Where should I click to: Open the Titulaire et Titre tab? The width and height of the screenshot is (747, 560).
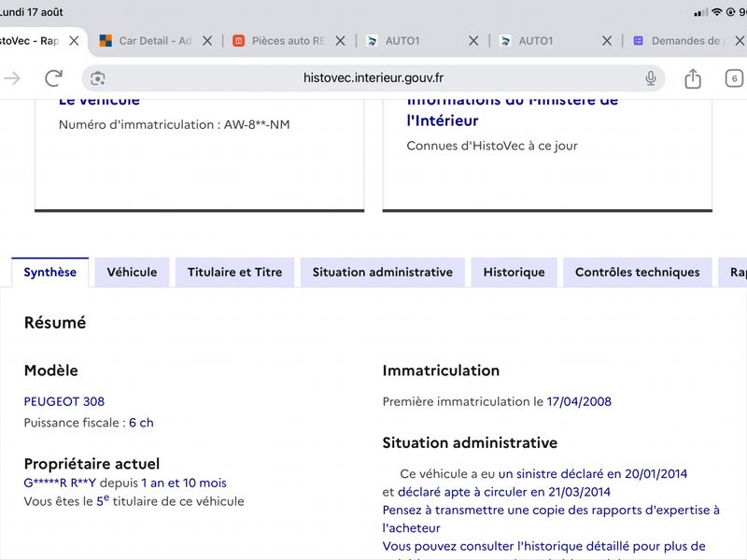[235, 273]
